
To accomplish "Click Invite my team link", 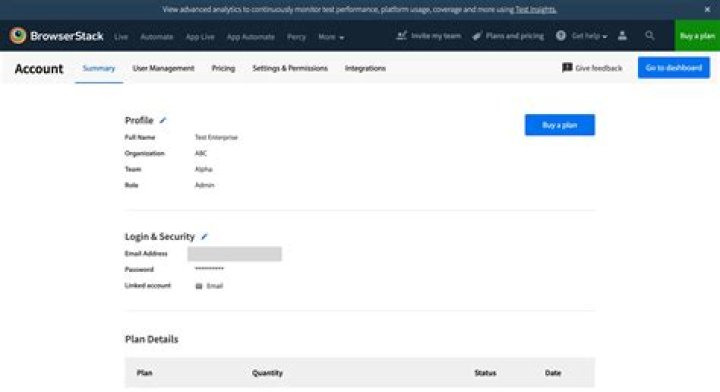I will click(436, 36).
